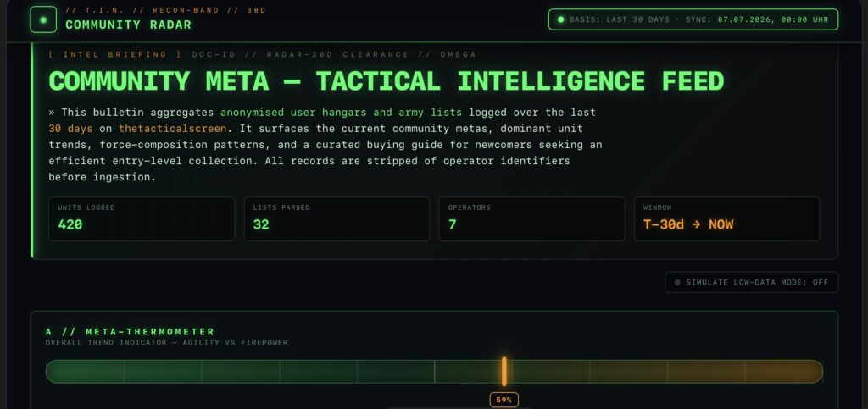Viewport: 868px width, 409px height.
Task: Click the BASIS: LAST 30 DAYS sync badge
Action: 693,19
